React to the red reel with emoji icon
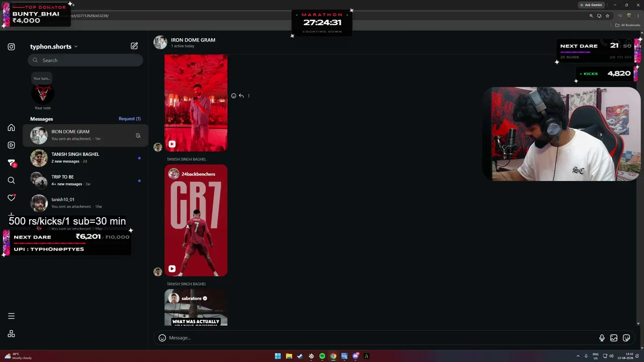The image size is (644, 362). click(233, 96)
